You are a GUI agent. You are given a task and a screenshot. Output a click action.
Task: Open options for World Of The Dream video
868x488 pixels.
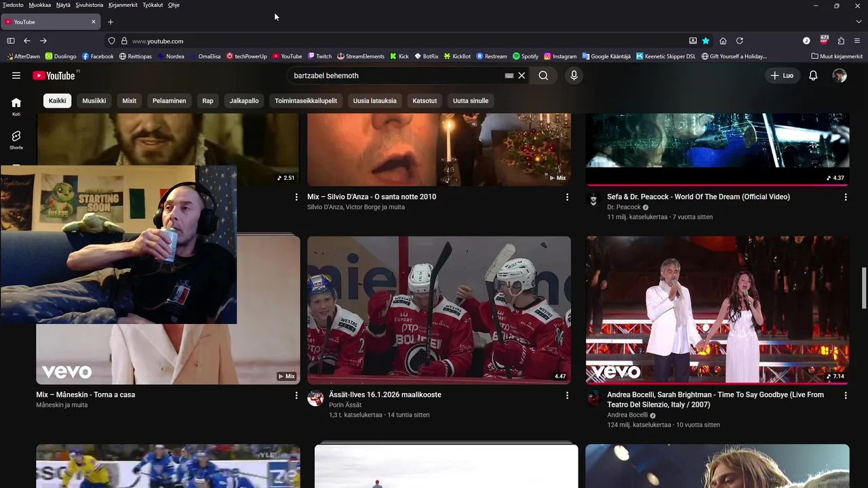[846, 197]
